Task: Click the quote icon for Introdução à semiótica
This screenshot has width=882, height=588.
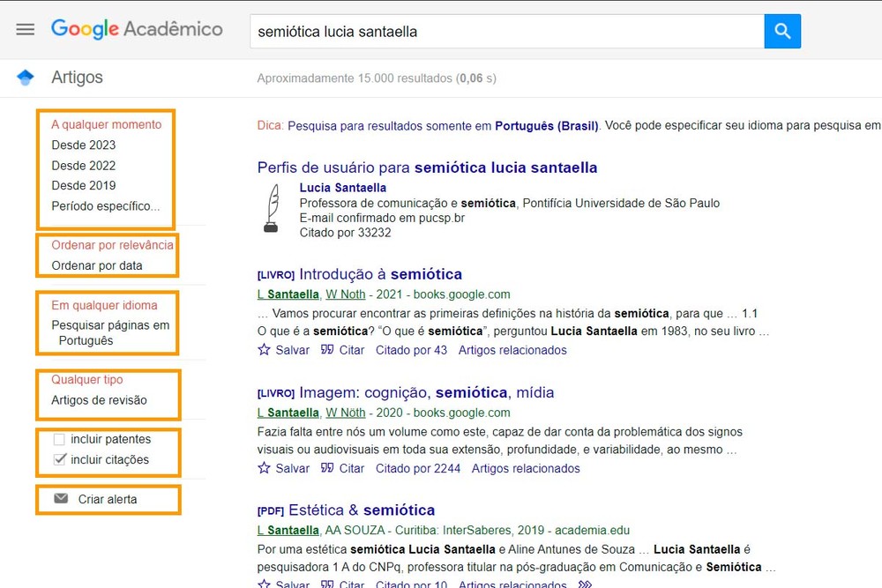Action: (327, 350)
